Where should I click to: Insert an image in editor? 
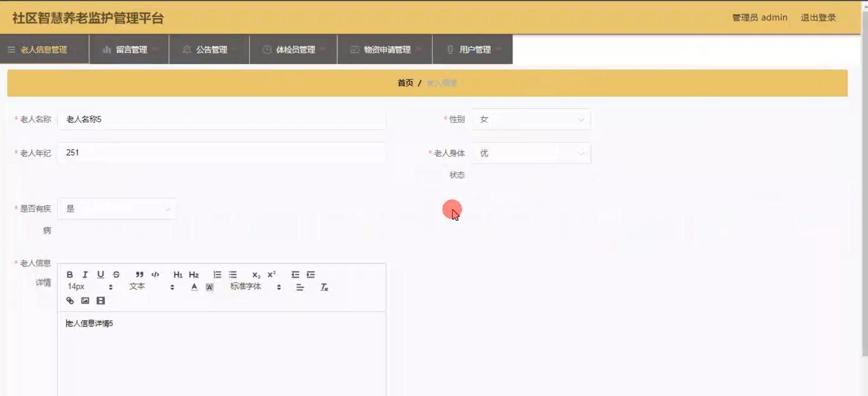[x=85, y=300]
